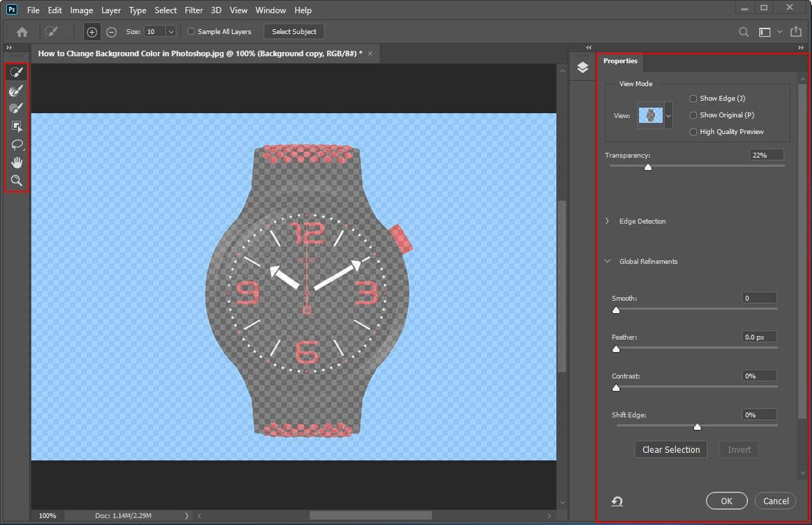Select the Quick Selection tool
The height and width of the screenshot is (525, 812).
coord(17,72)
